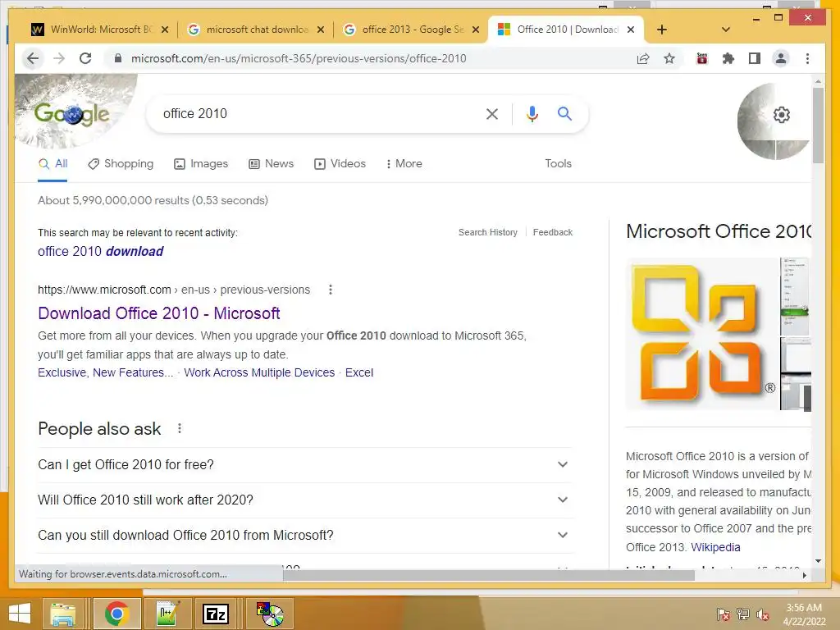Open the More search filters menu
The height and width of the screenshot is (630, 840).
404,163
